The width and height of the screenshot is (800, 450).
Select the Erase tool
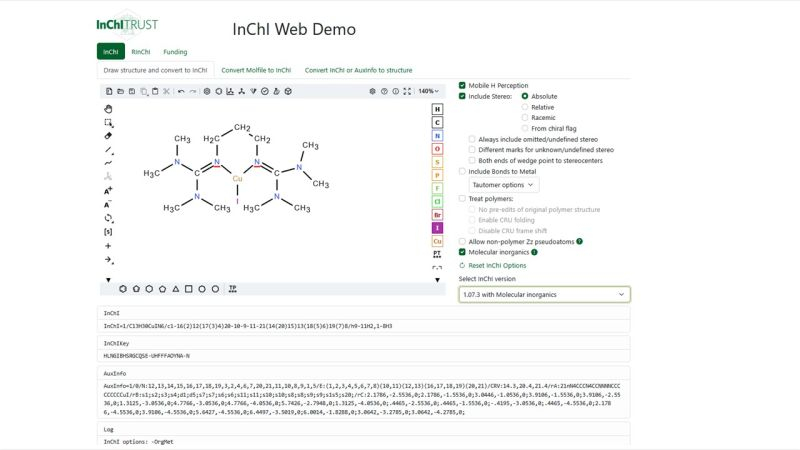pyautogui.click(x=108, y=136)
